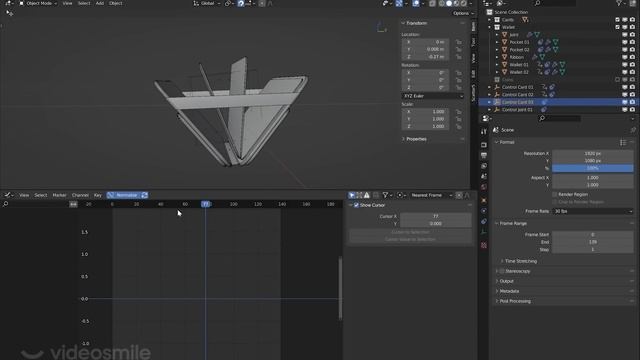This screenshot has width=640, height=360.
Task: Expand the Output panel
Action: click(x=506, y=281)
